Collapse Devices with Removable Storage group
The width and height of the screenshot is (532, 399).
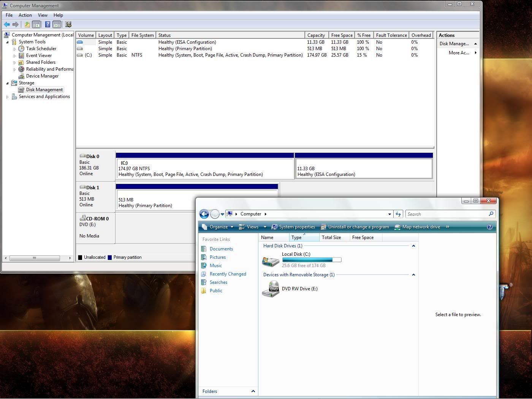click(413, 275)
